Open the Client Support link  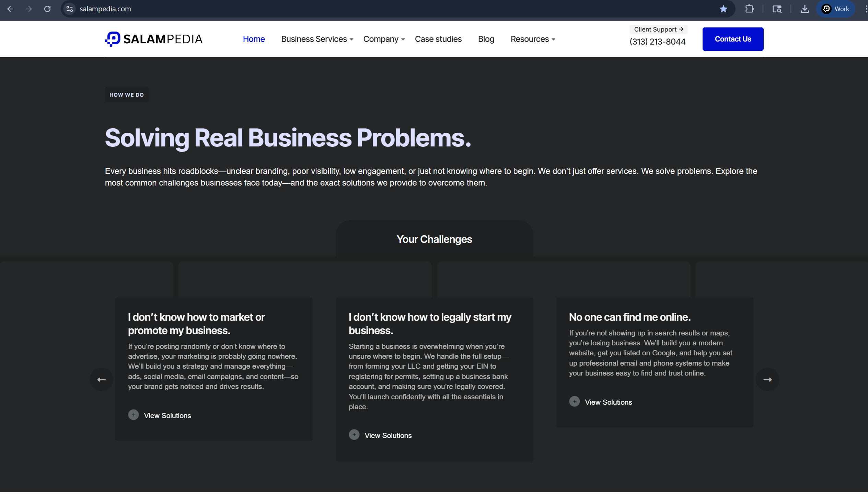[x=658, y=29]
